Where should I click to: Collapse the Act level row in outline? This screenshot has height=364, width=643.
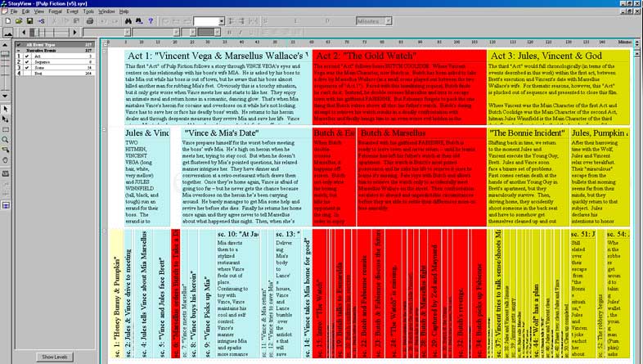point(104,52)
